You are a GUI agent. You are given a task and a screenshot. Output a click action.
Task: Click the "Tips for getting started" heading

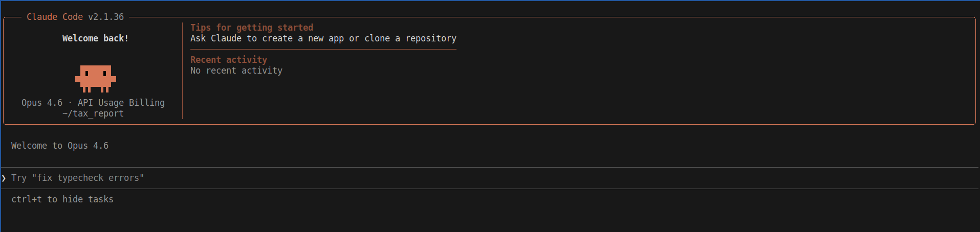tap(252, 28)
